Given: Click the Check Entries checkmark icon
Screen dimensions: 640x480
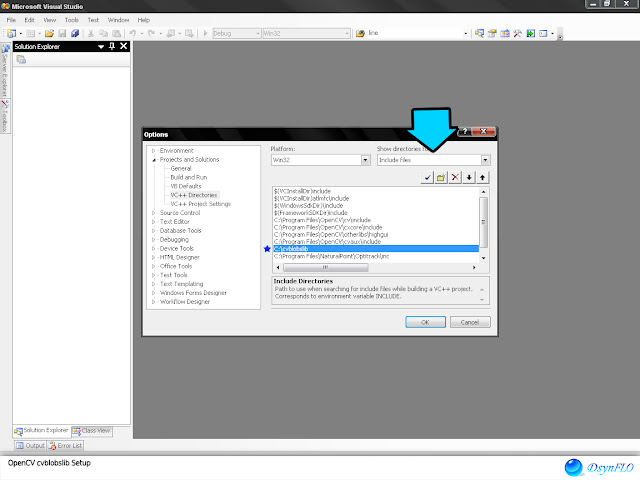Looking at the screenshot, I should click(427, 178).
